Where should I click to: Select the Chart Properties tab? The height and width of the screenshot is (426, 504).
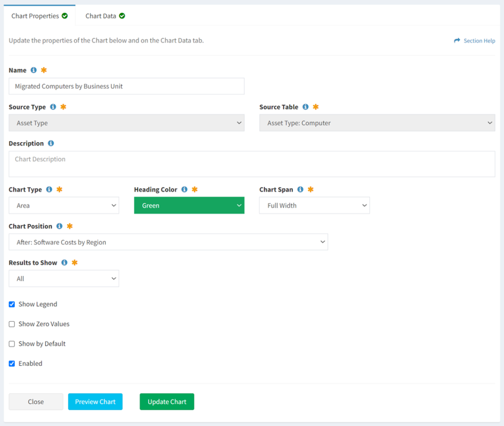pyautogui.click(x=34, y=15)
